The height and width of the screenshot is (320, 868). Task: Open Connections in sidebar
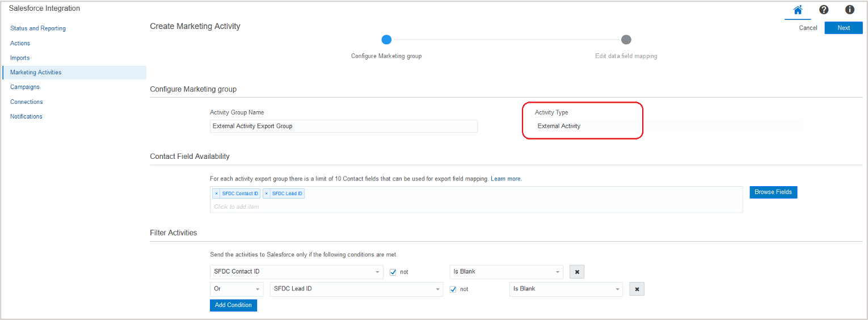[x=27, y=102]
